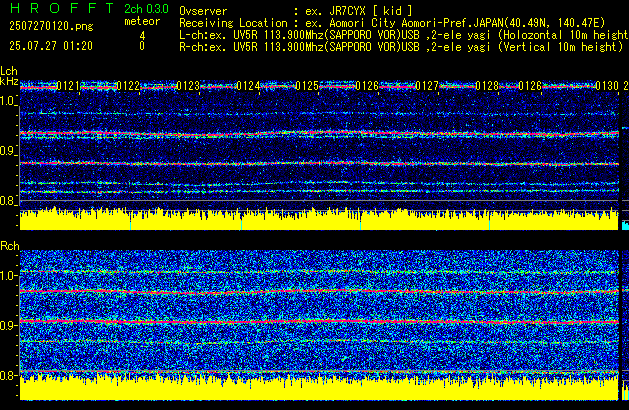Select the 0126 marker right after 0125
This screenshot has width=629, height=410.
(367, 86)
